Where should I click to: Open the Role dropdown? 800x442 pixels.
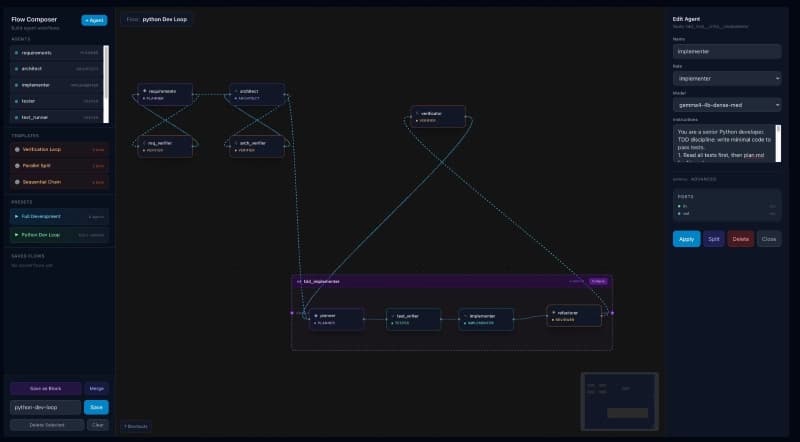tap(727, 79)
